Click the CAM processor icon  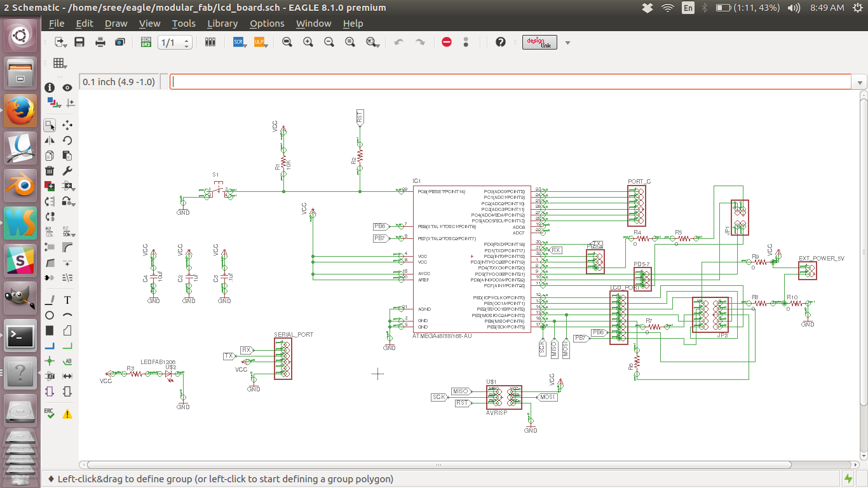click(x=120, y=42)
